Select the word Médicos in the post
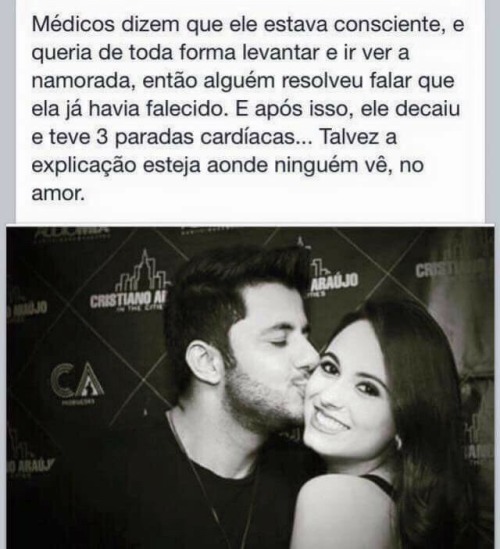 [74, 24]
